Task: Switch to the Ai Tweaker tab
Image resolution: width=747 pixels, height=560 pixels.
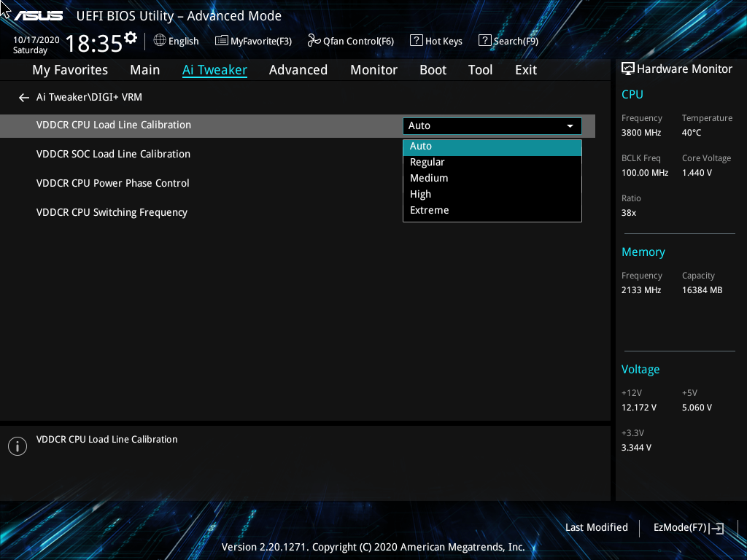Action: coord(214,70)
